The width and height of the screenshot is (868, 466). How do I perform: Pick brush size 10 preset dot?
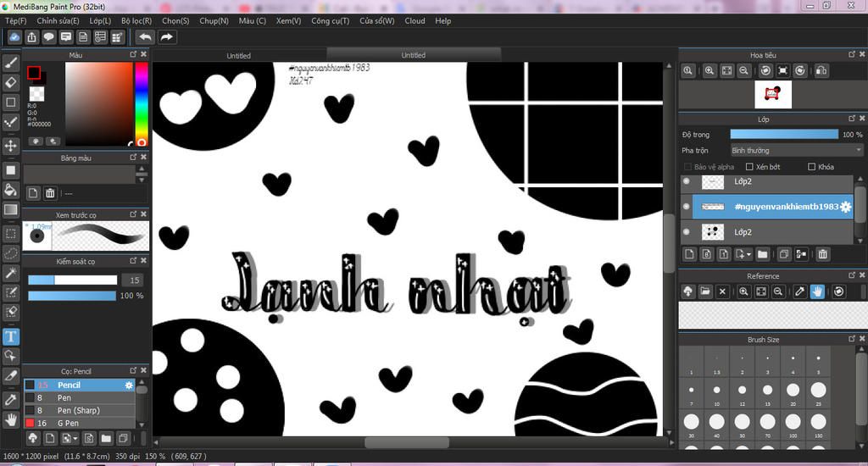click(x=716, y=391)
